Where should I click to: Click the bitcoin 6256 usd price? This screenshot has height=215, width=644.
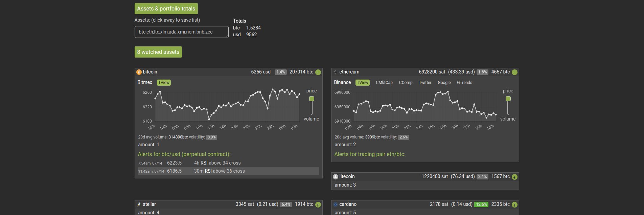coord(261,72)
